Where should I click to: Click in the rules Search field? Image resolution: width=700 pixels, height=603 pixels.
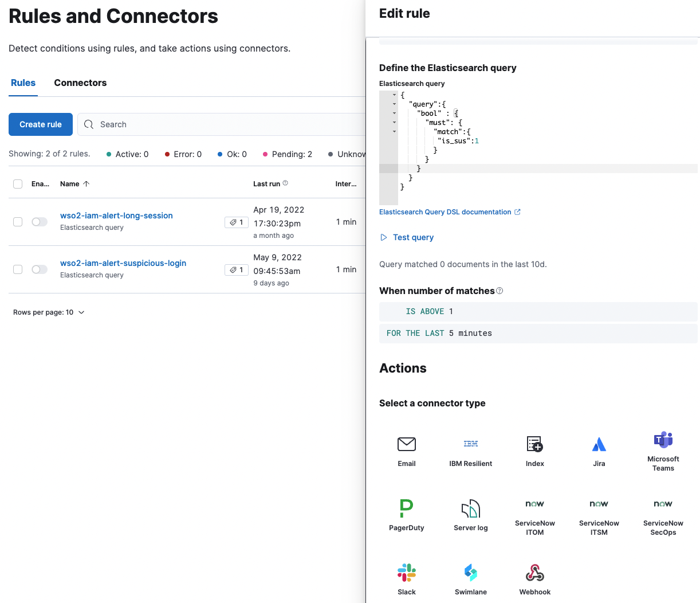[223, 124]
